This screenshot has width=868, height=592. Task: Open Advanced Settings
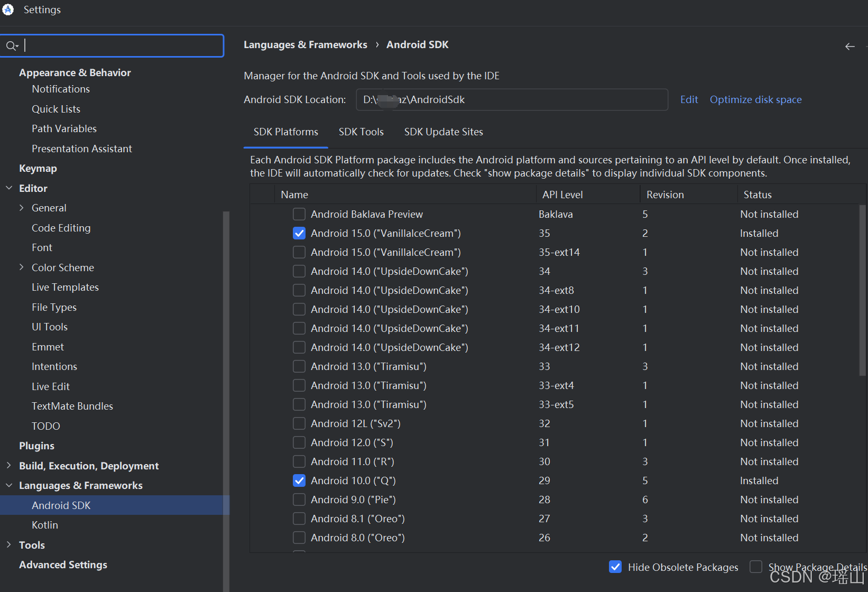(63, 565)
